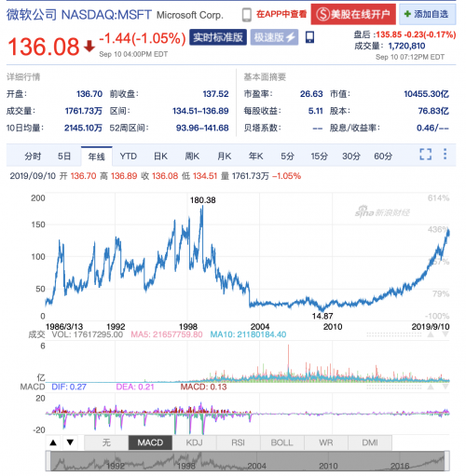
Task: Click left handle of range slider
Action: tap(48, 461)
